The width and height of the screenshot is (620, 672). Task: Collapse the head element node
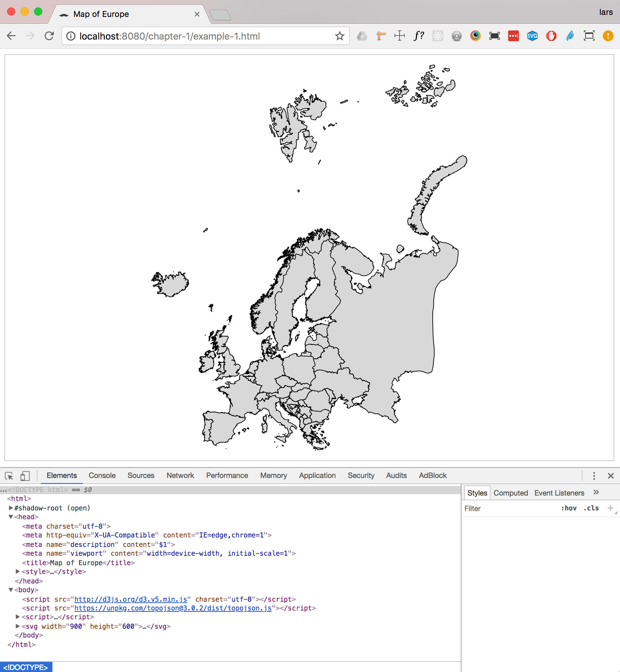(x=10, y=517)
